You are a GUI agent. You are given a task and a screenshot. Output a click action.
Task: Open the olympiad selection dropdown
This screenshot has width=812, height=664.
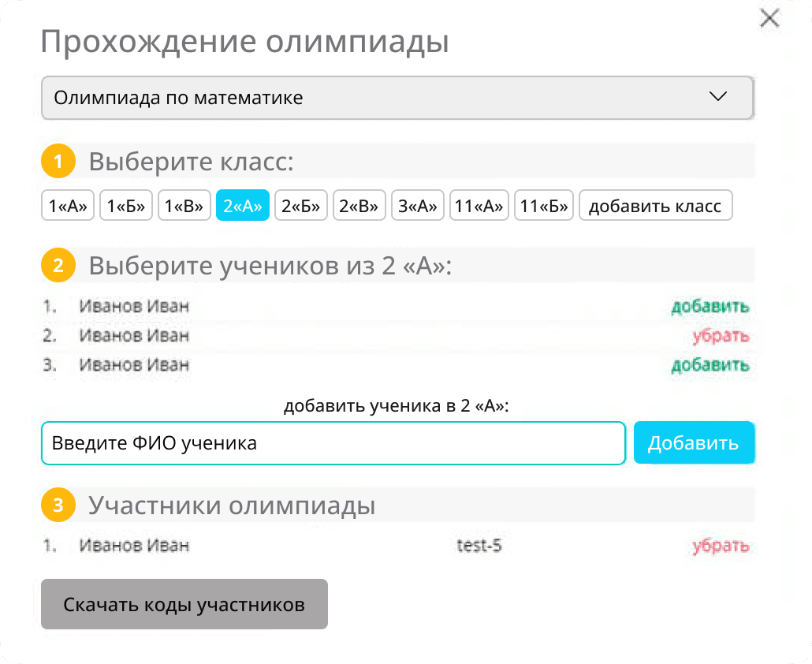(397, 98)
